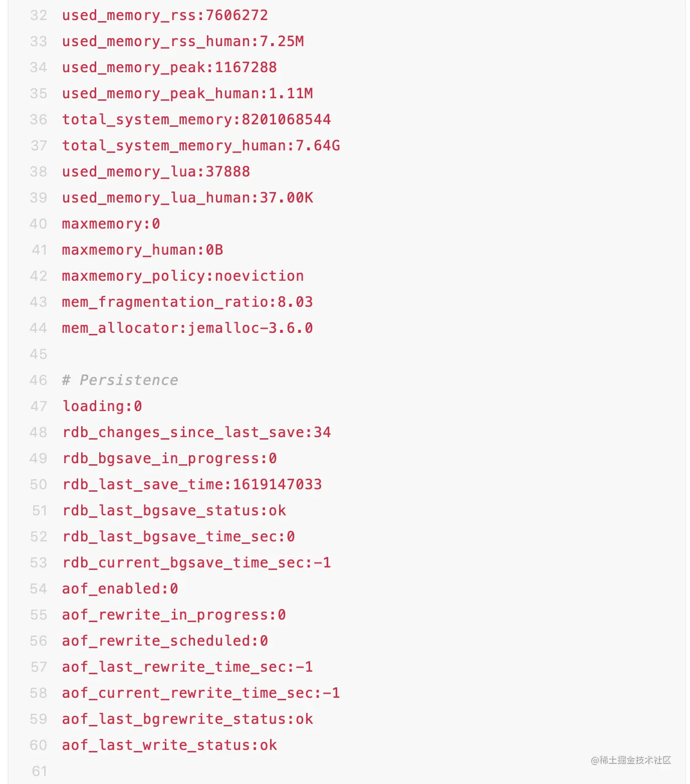
Task: Click the "# Persistence" comment heading
Action: (120, 380)
